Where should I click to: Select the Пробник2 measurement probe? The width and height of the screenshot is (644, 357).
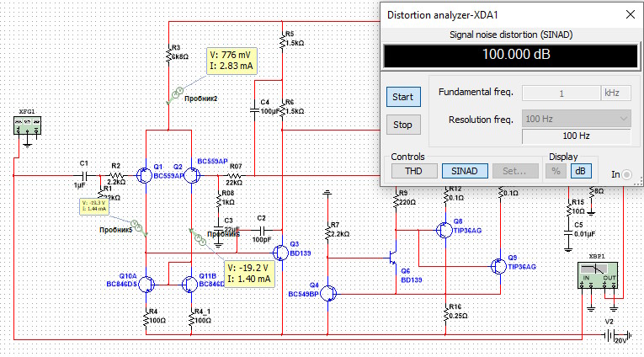[178, 94]
